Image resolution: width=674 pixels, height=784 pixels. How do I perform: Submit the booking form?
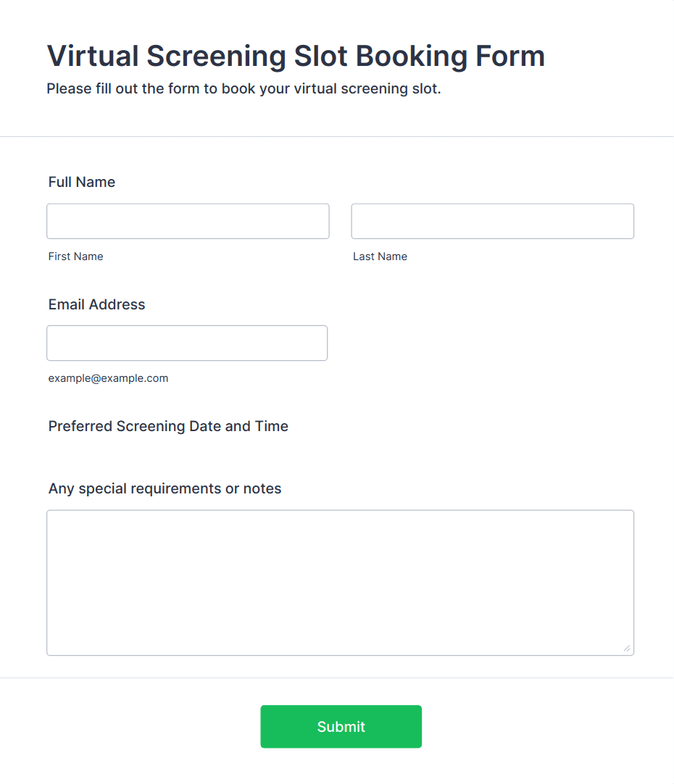341,727
